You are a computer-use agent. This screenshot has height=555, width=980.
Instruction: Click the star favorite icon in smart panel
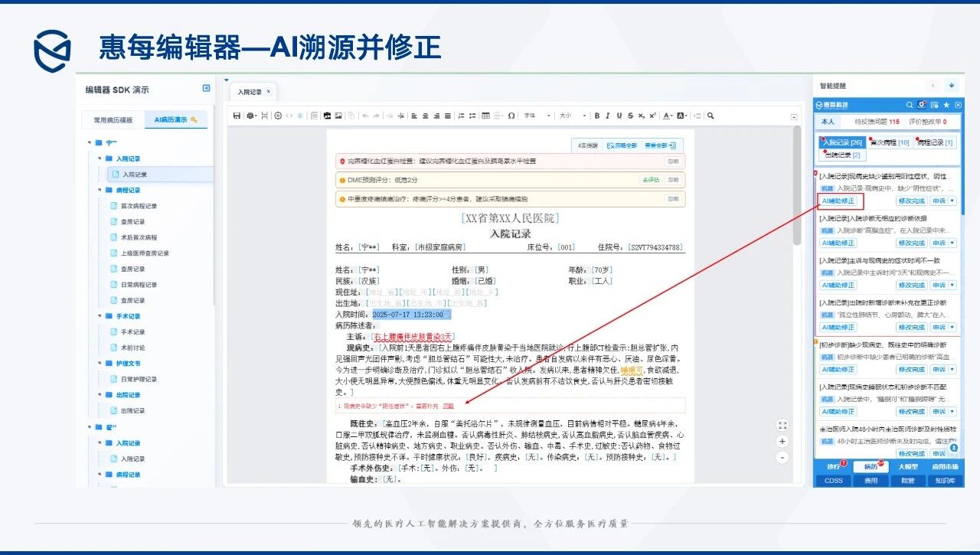(x=946, y=105)
